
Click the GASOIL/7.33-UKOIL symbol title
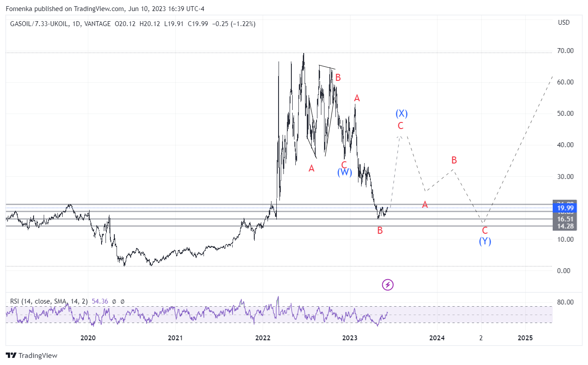coord(39,24)
